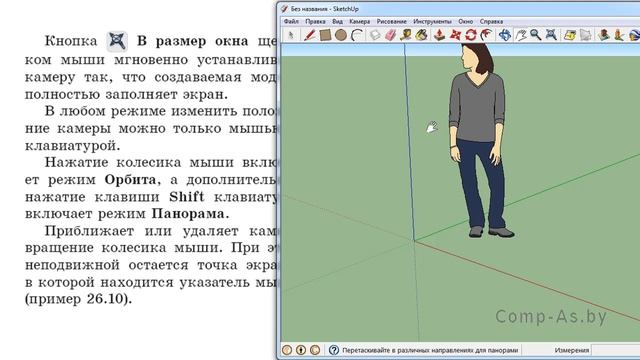Open the Справка menu
The width and height of the screenshot is (640, 360).
pos(491,21)
